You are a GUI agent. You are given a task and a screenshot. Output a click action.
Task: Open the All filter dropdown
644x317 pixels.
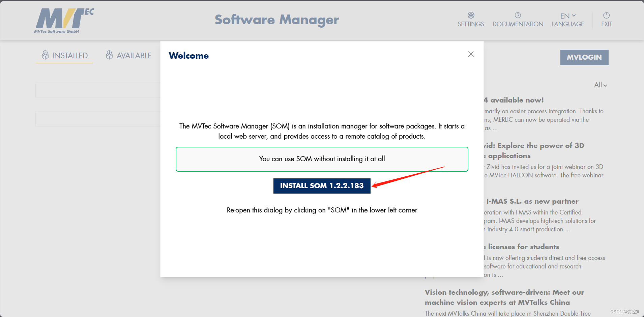click(x=601, y=85)
